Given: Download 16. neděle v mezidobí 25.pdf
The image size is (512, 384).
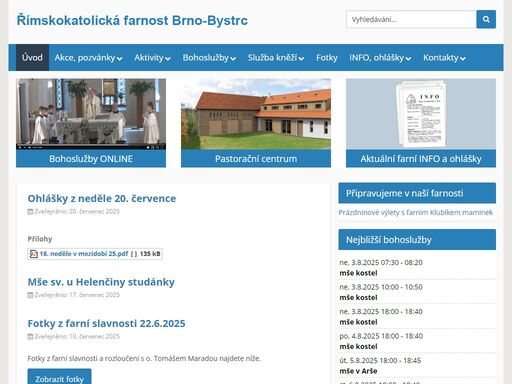Looking at the screenshot, I should [x=84, y=254].
